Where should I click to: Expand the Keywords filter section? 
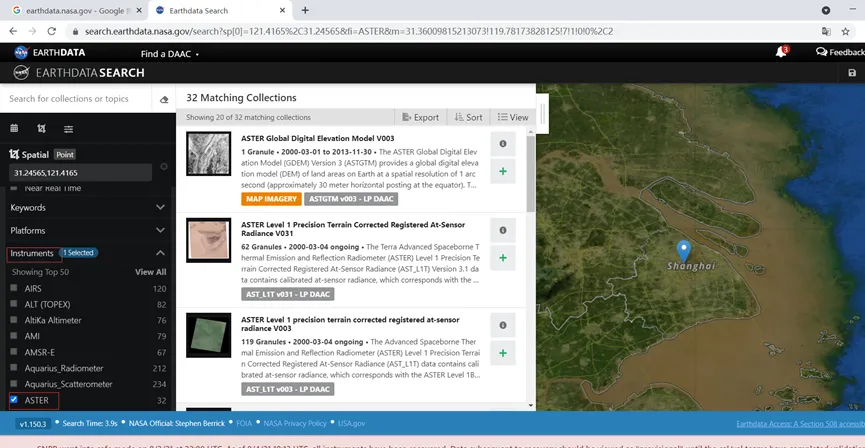(88, 207)
